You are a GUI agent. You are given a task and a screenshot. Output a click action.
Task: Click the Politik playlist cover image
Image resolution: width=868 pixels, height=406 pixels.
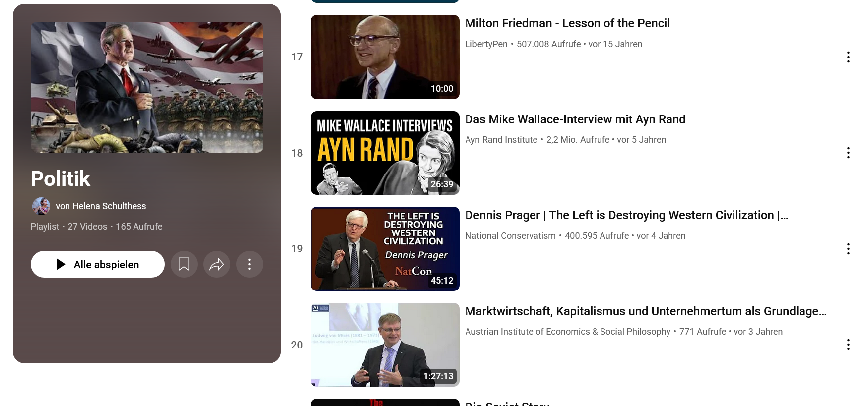[147, 87]
